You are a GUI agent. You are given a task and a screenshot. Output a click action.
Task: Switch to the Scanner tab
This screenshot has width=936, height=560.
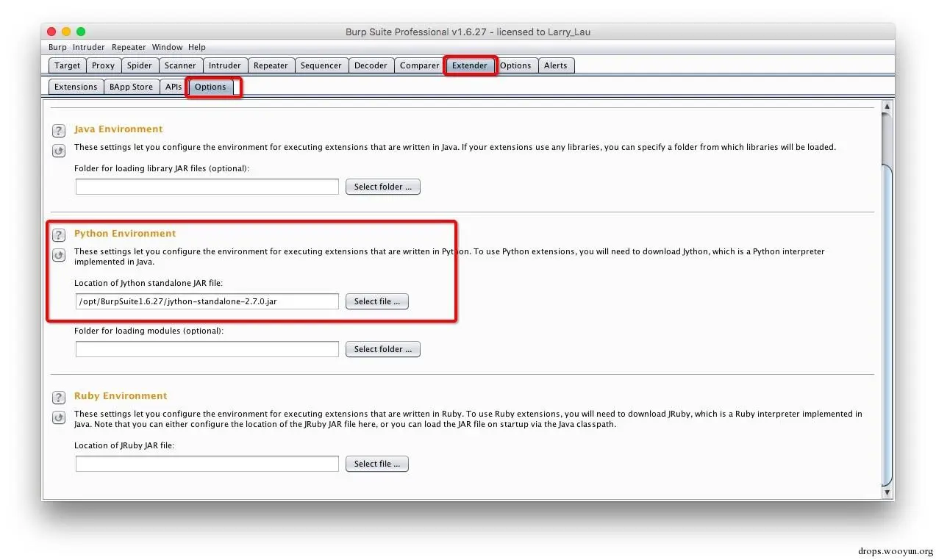180,65
